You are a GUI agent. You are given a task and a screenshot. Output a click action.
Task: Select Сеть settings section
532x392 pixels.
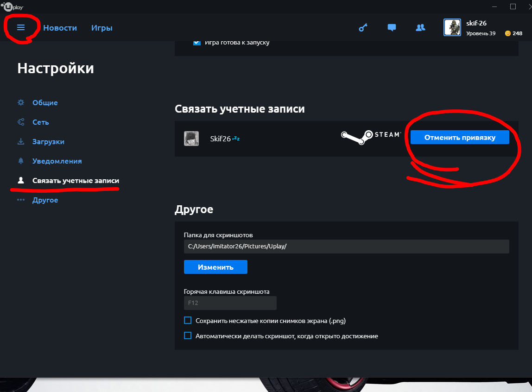41,122
